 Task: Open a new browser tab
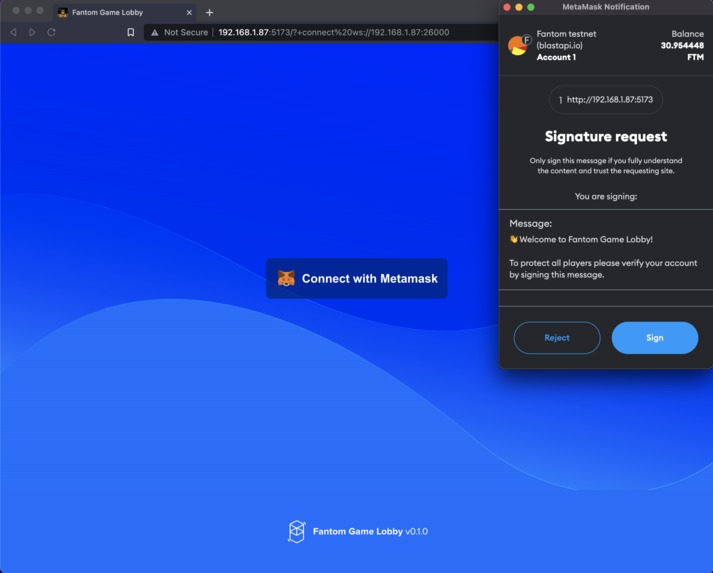pos(209,12)
